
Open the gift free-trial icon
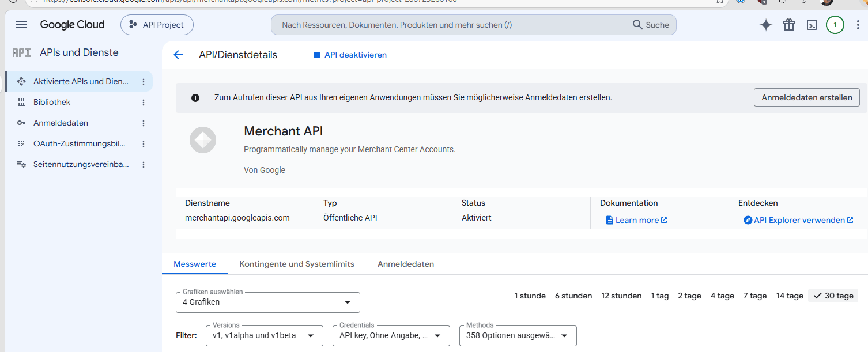pyautogui.click(x=788, y=25)
